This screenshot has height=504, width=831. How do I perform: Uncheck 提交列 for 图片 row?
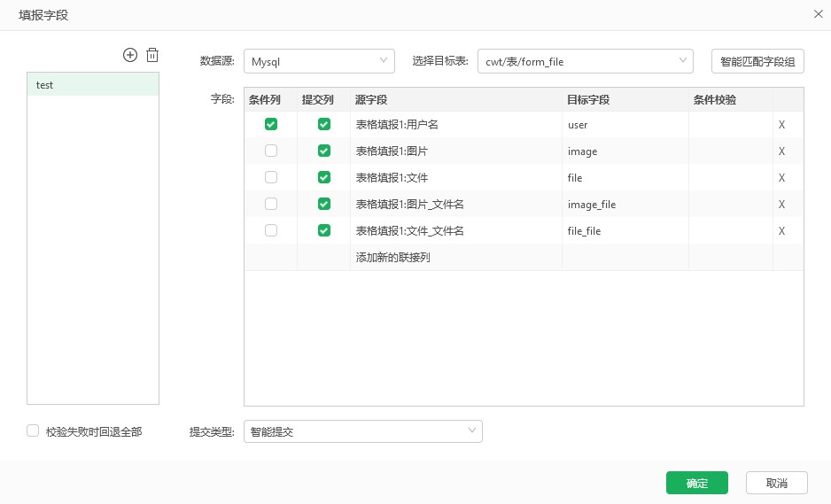click(324, 151)
